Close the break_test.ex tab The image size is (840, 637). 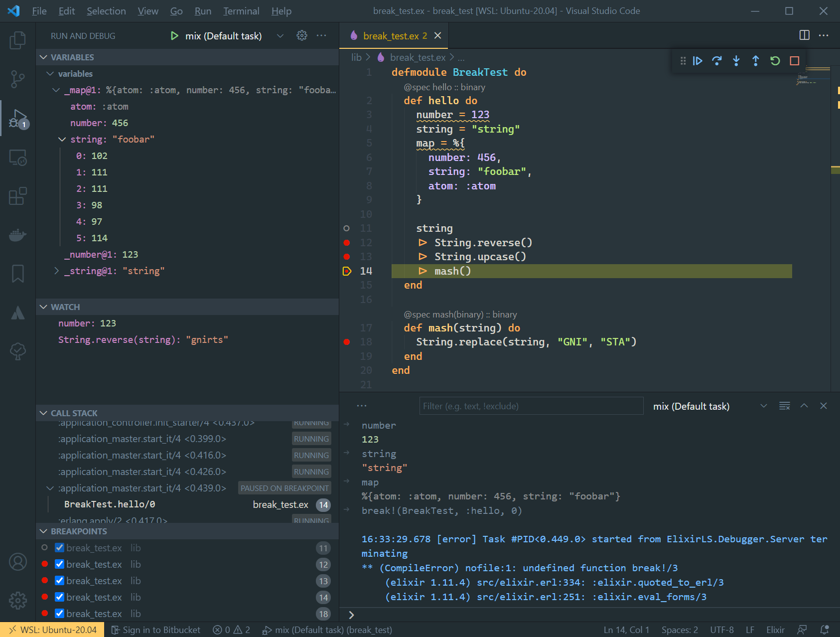(438, 35)
